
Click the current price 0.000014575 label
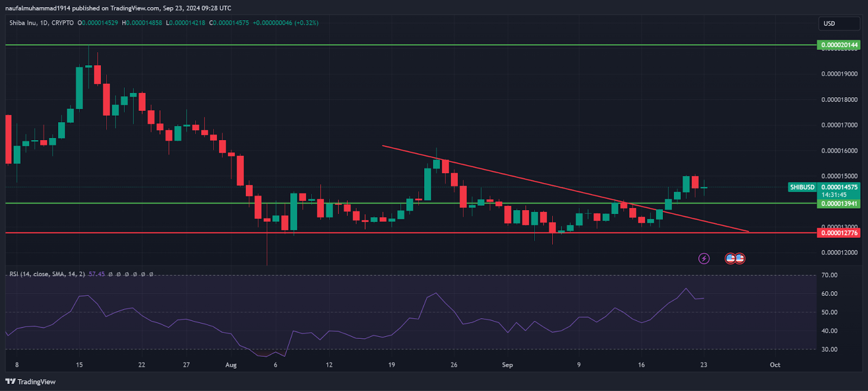(x=839, y=187)
